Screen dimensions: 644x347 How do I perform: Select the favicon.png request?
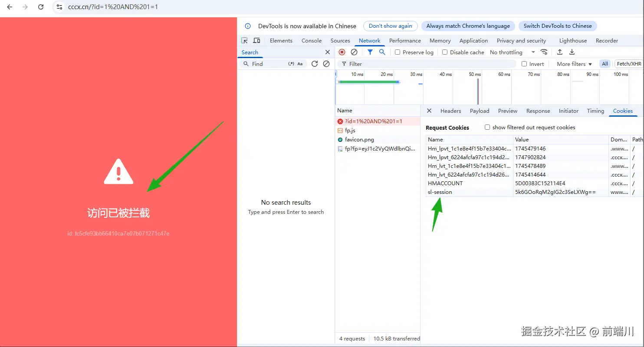pos(377,139)
